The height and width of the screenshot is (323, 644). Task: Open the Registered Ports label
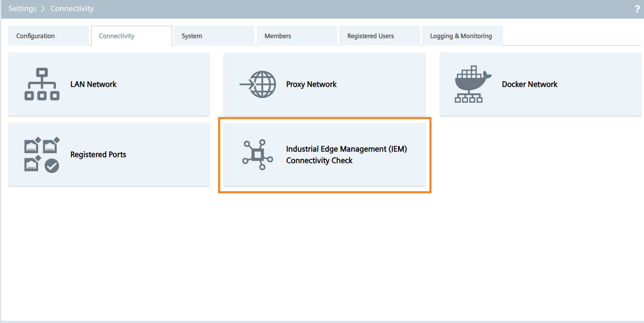(x=98, y=154)
